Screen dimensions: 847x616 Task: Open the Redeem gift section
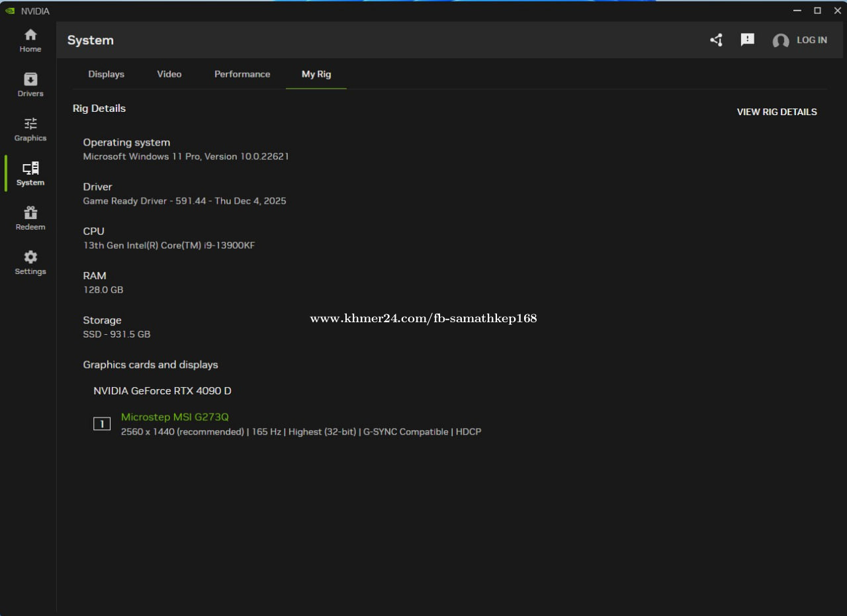pyautogui.click(x=30, y=218)
